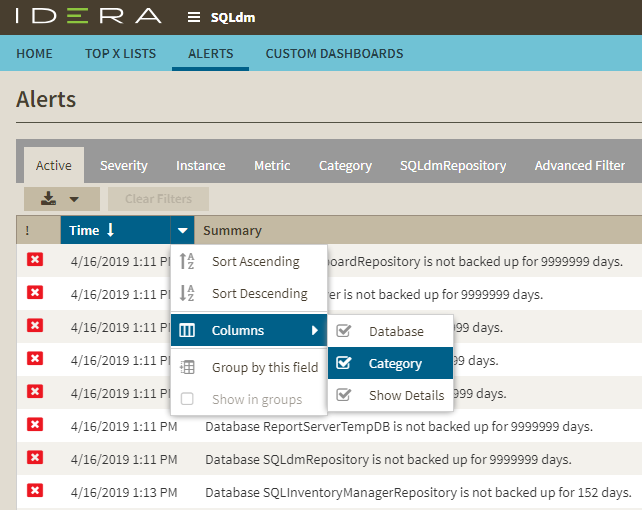Click the critical alert icon in first row
The height and width of the screenshot is (510, 642).
tap(35, 261)
